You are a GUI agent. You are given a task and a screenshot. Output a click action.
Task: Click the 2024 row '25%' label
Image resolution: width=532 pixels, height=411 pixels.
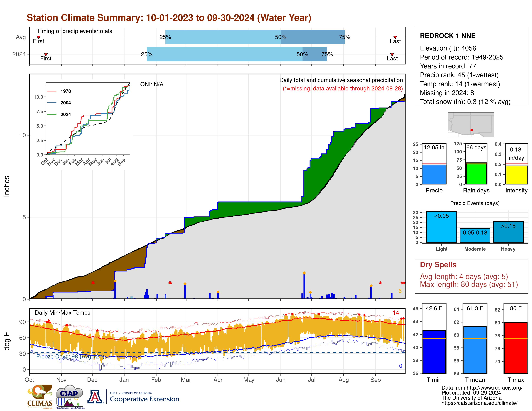147,54
